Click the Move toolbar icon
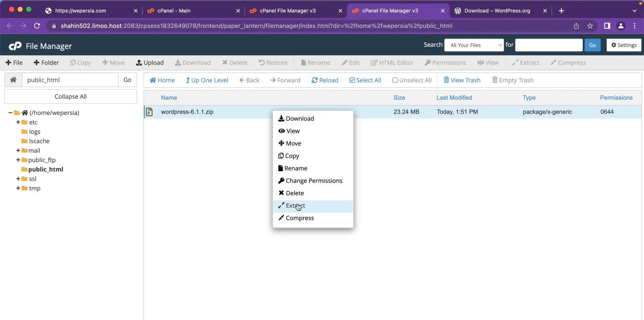644x320 pixels. point(113,63)
